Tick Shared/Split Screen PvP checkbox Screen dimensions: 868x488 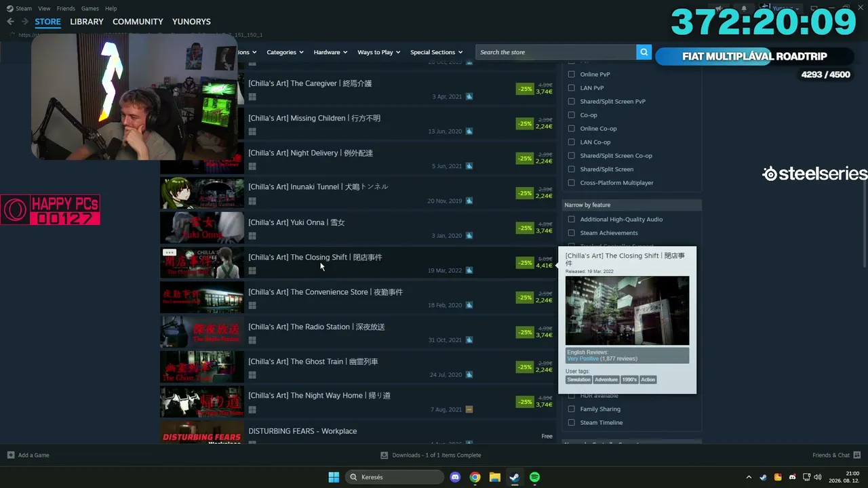pyautogui.click(x=571, y=102)
